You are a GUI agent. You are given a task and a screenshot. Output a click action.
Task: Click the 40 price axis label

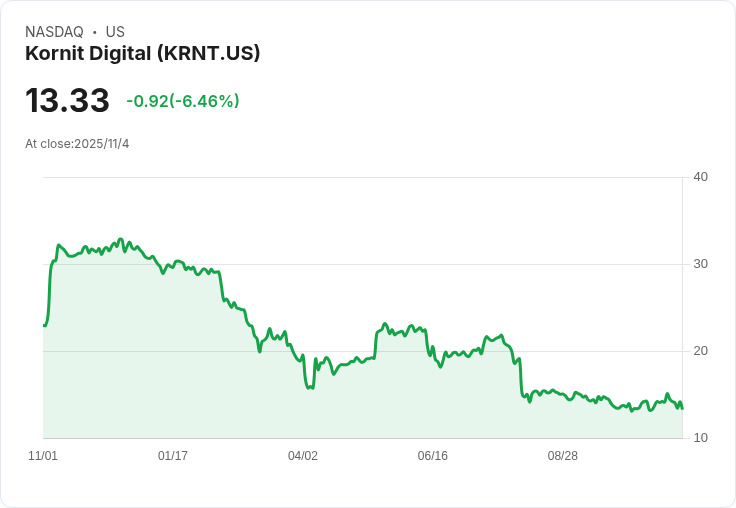[x=700, y=177]
